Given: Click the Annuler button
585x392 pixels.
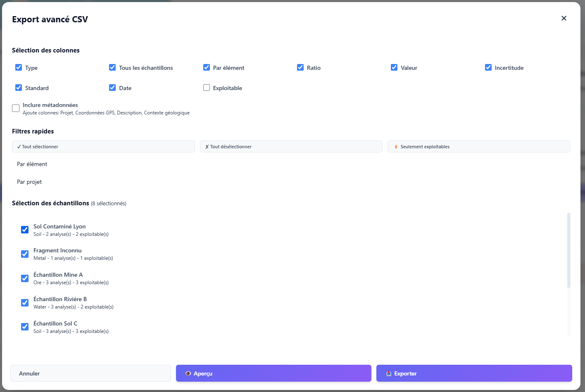Looking at the screenshot, I should pyautogui.click(x=90, y=373).
